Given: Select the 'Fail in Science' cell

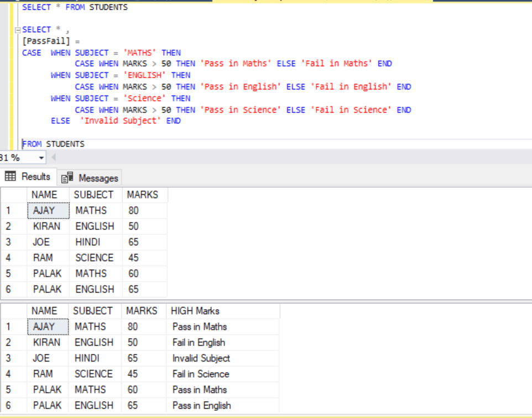Looking at the screenshot, I should coord(223,374).
